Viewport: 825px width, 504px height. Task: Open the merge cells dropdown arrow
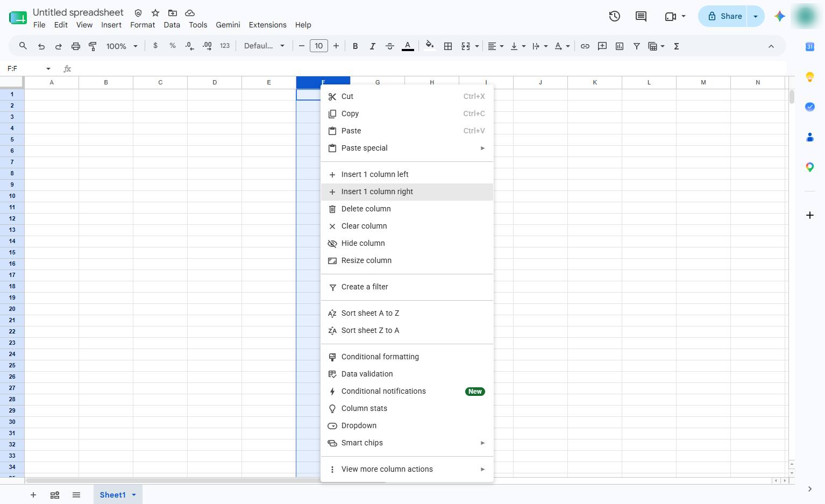[x=477, y=46]
